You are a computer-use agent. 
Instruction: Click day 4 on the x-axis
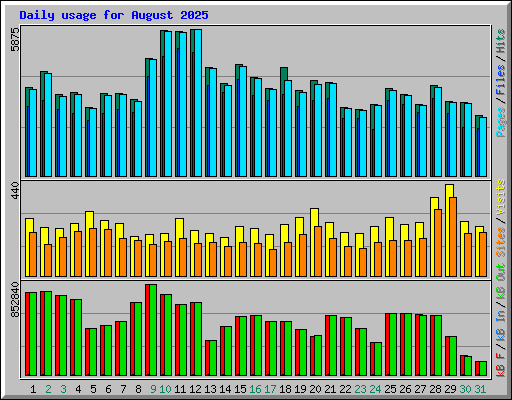click(78, 389)
